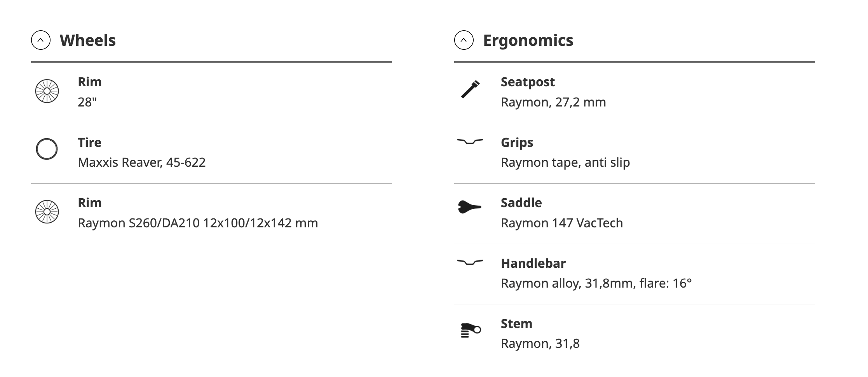Click the Raymon 147 VacTech saddle value
Viewport: 868px width, 377px height.
coord(562,223)
